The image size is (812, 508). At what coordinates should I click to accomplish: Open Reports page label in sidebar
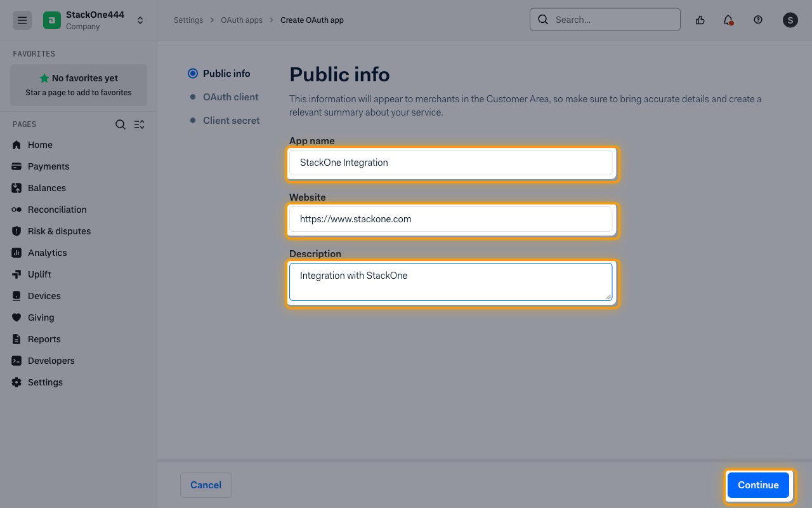pos(44,339)
